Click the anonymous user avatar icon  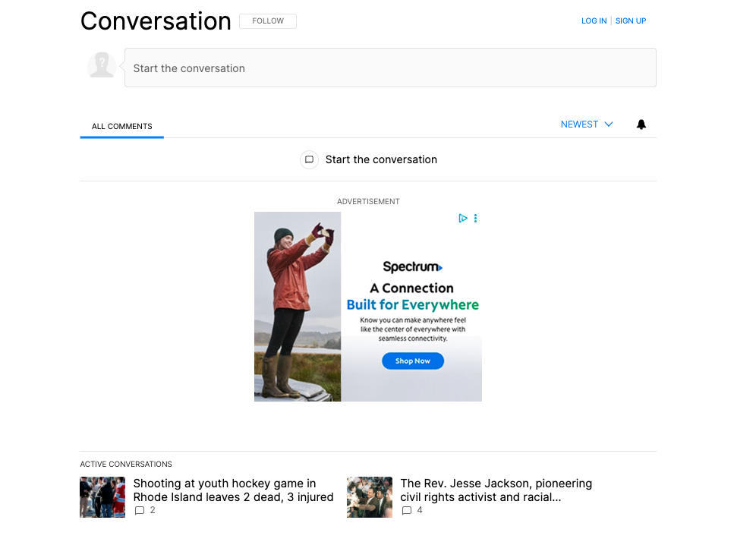[x=102, y=66]
